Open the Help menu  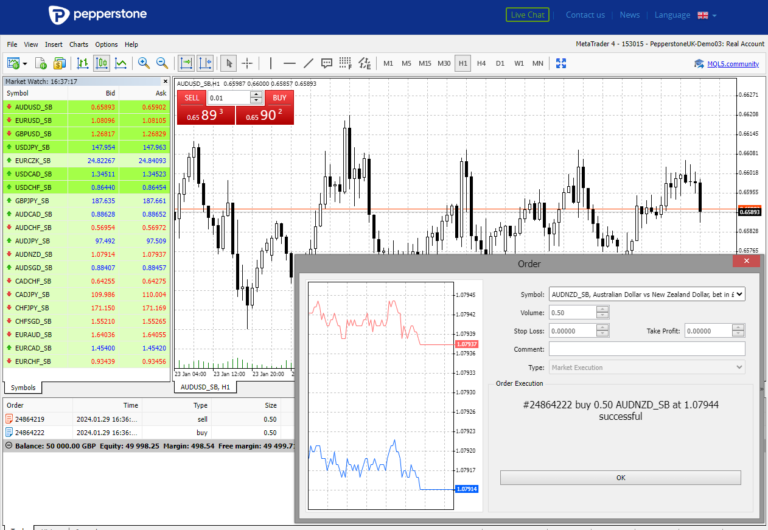[131, 44]
